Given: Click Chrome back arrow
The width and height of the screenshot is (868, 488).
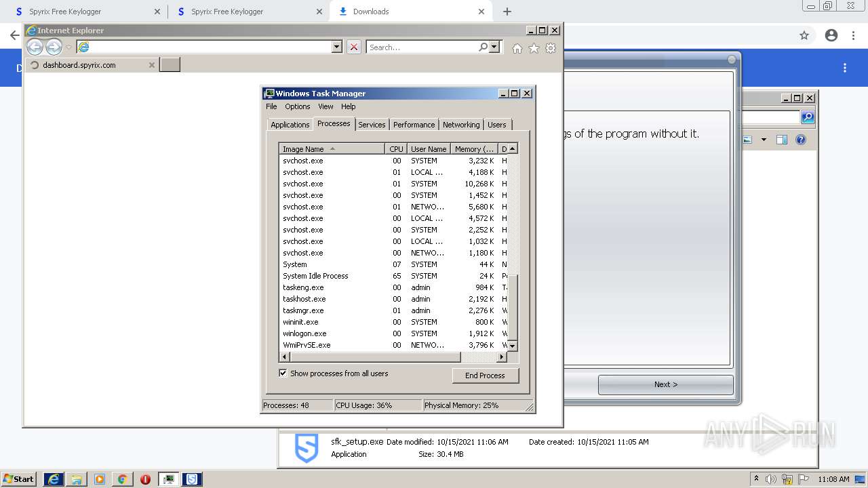Looking at the screenshot, I should (x=14, y=35).
